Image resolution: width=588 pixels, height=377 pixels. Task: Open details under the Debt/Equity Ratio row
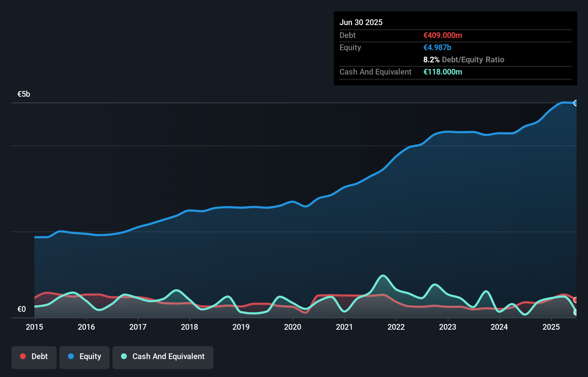464,59
